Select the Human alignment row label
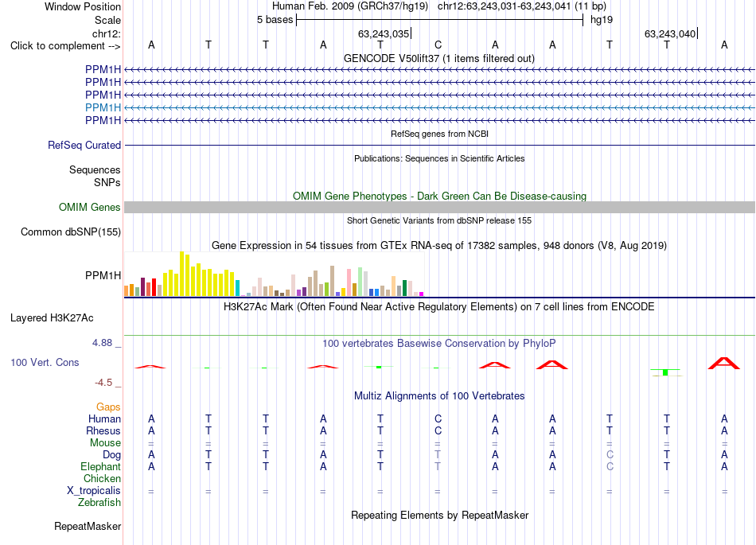Screen dimensions: 756x545 tap(104, 419)
